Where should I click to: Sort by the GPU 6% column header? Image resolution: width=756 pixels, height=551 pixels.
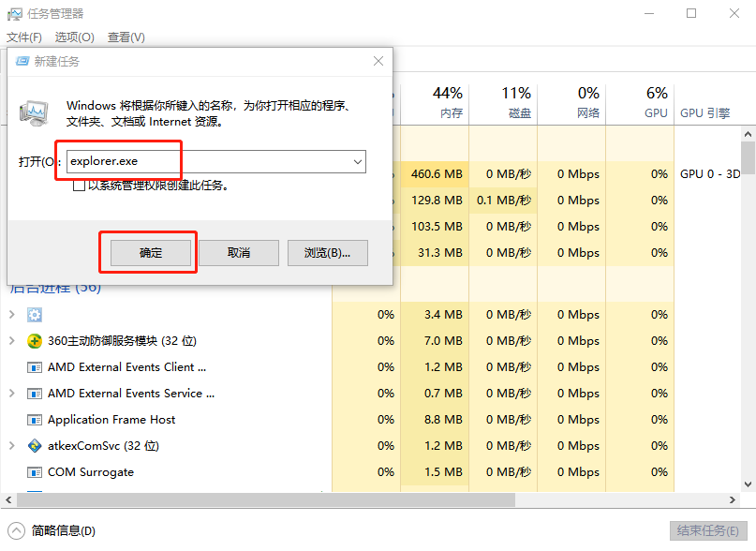click(x=640, y=102)
